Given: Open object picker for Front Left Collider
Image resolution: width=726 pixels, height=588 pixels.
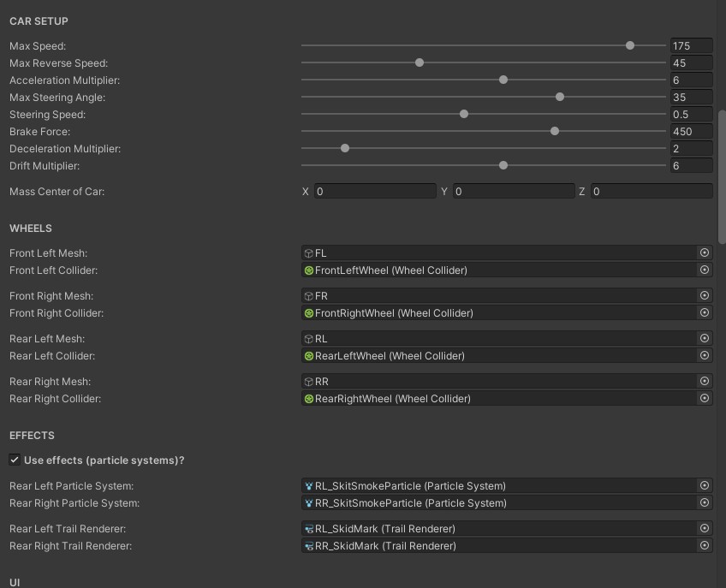Looking at the screenshot, I should click(x=705, y=270).
